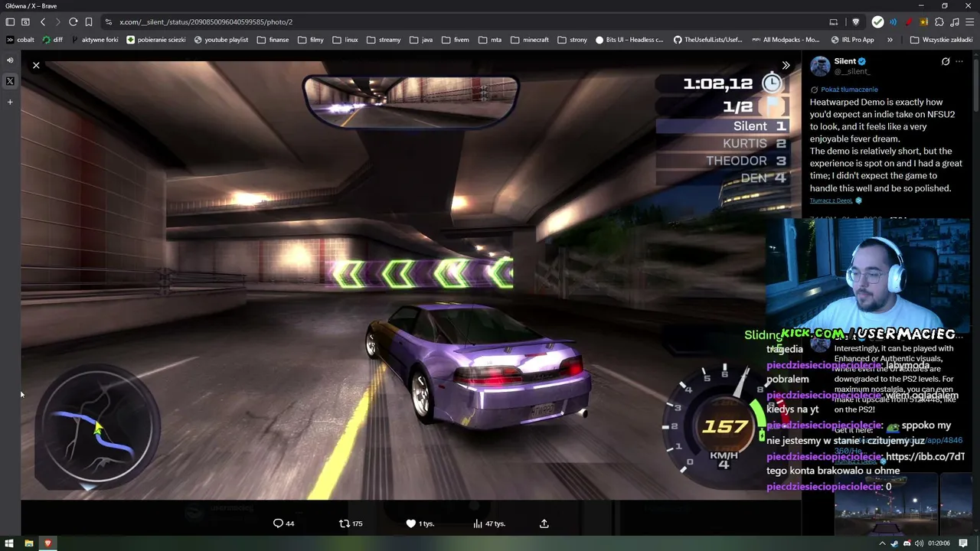Open the tweeted game screenshot image
Screen dimensions: 980x551
(x=411, y=280)
